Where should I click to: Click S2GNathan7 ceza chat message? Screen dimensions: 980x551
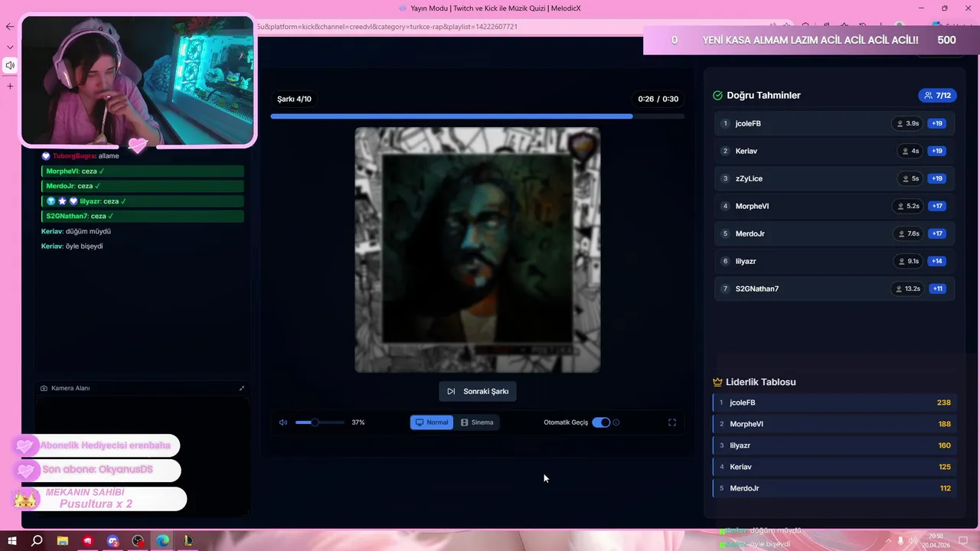click(142, 216)
